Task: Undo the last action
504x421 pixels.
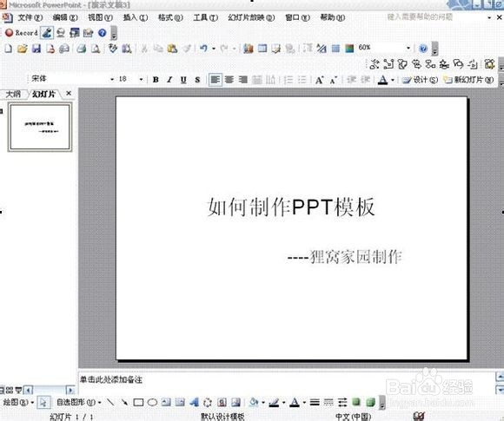Action: tap(203, 49)
